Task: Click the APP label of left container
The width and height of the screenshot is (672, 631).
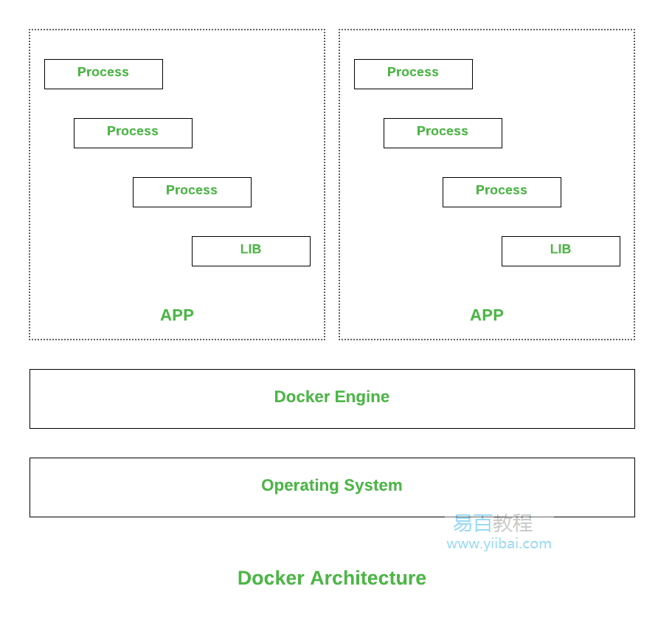Action: (x=177, y=315)
